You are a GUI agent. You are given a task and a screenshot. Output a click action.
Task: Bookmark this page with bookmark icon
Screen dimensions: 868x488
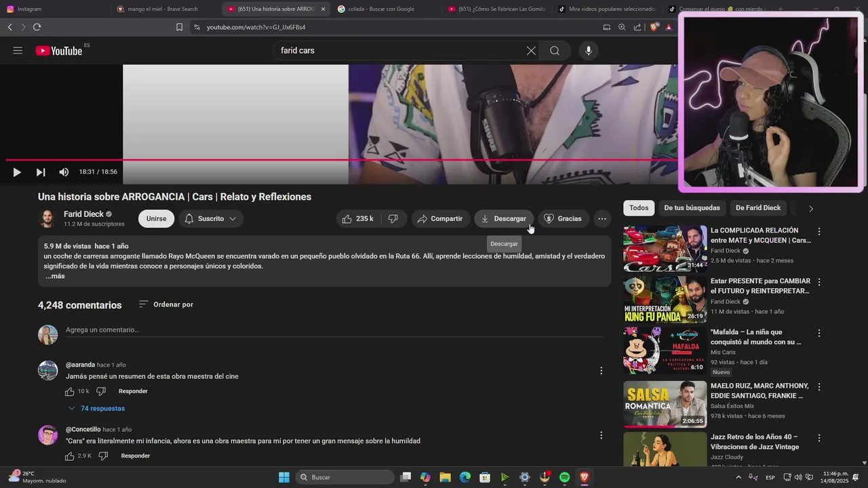pyautogui.click(x=179, y=27)
